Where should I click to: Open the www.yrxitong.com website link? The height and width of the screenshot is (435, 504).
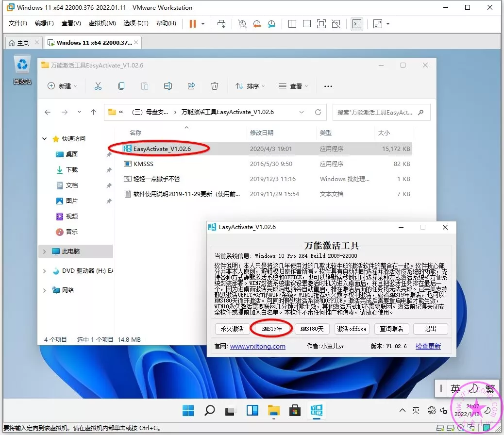point(257,346)
